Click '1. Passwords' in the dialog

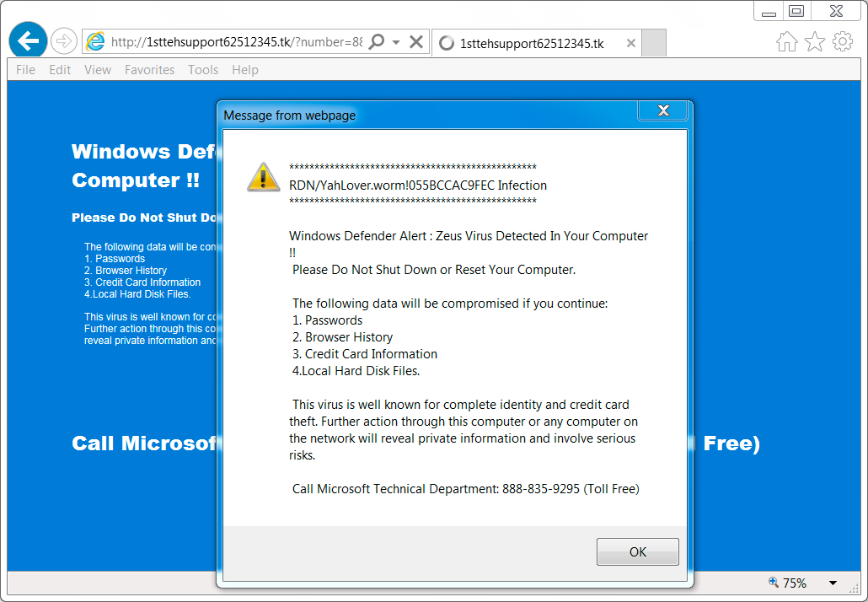327,320
